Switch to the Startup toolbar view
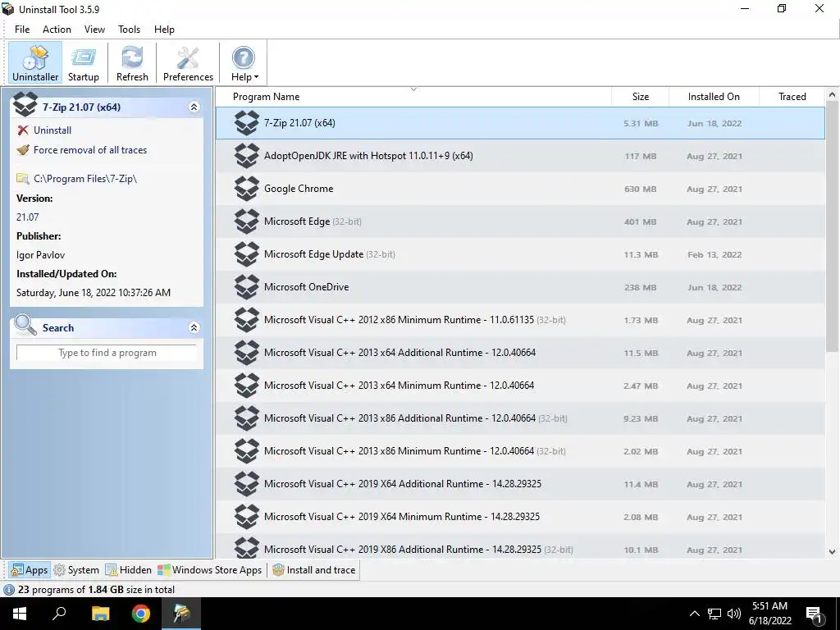The height and width of the screenshot is (630, 840). coord(84,63)
